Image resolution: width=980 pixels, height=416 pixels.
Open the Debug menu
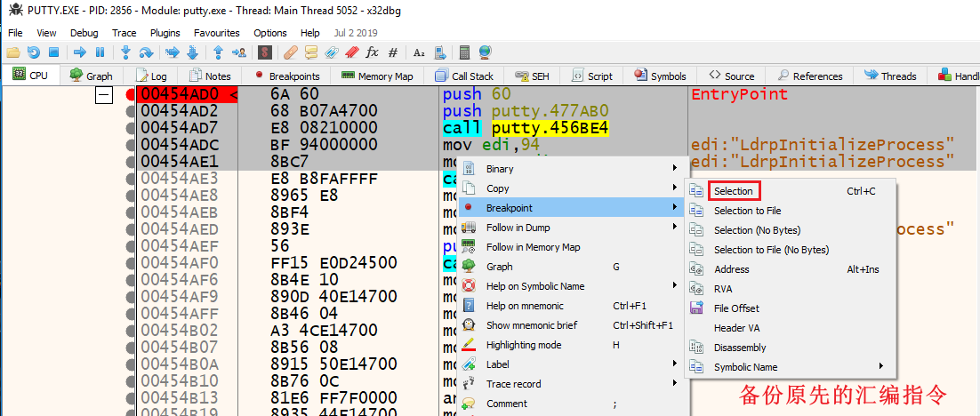coord(84,33)
